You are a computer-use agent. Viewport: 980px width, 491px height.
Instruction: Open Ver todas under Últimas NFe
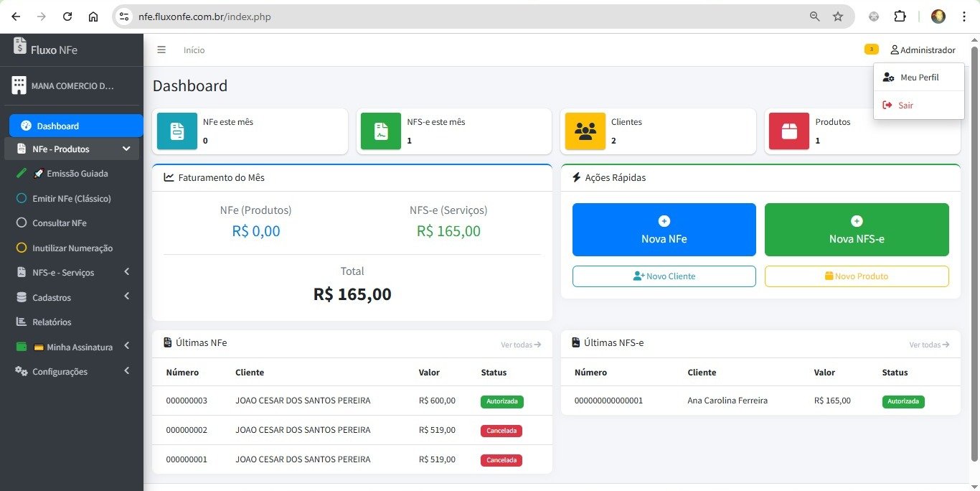click(520, 345)
